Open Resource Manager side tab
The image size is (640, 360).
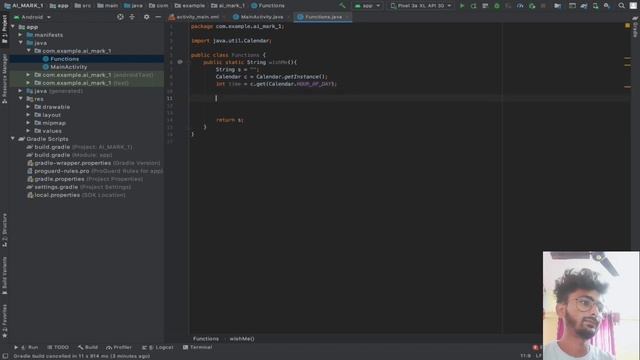point(4,78)
